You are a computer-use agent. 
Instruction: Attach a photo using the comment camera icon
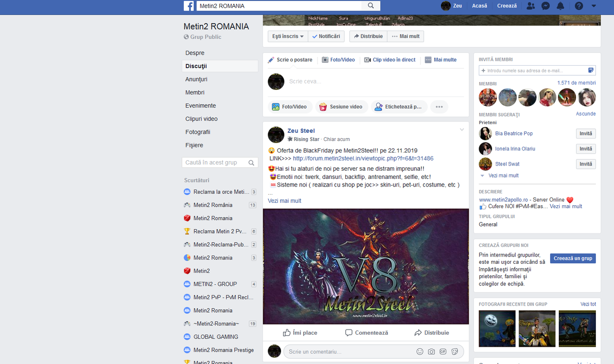(430, 351)
